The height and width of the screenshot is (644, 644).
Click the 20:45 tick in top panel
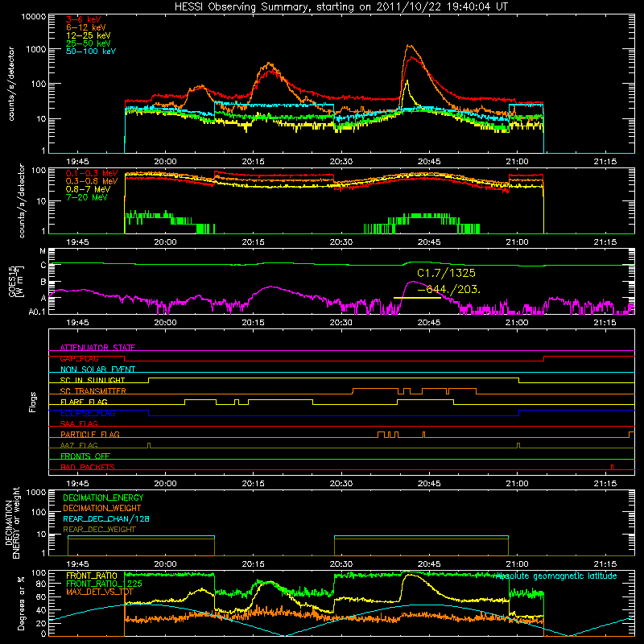(x=429, y=162)
